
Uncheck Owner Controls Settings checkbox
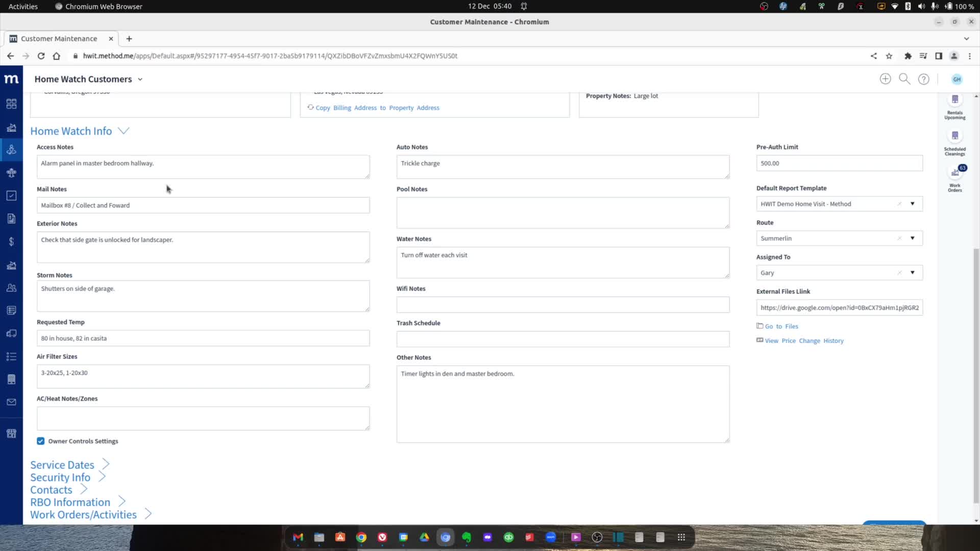point(41,441)
